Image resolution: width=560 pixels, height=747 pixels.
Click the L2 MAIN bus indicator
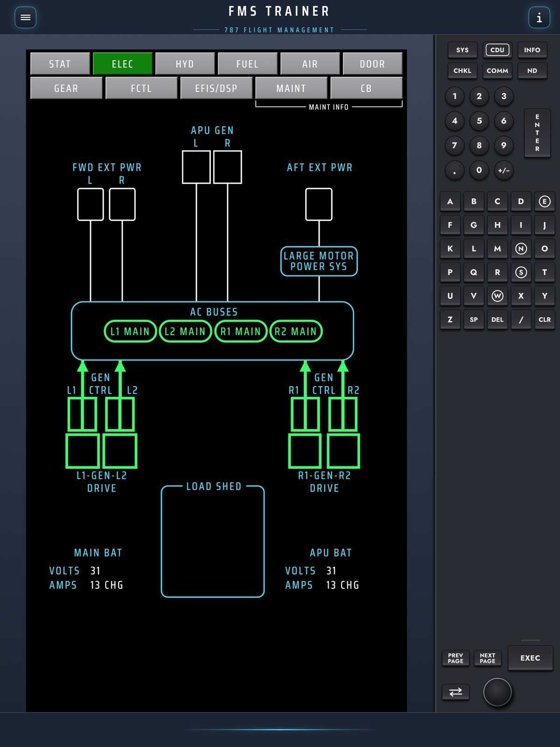[185, 331]
